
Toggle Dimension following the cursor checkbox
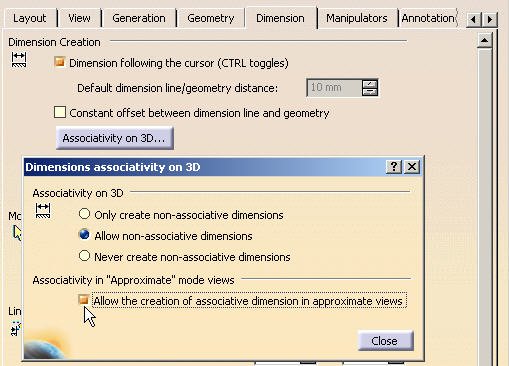tap(60, 62)
